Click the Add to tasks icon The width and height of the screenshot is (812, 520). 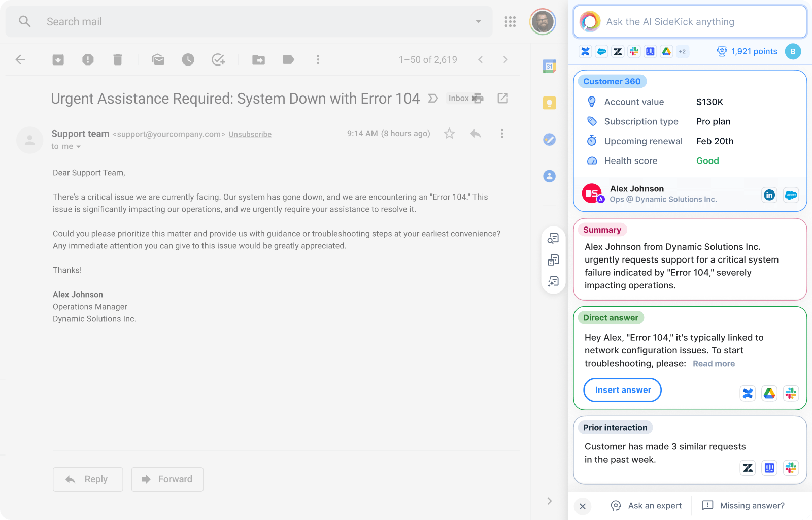218,60
